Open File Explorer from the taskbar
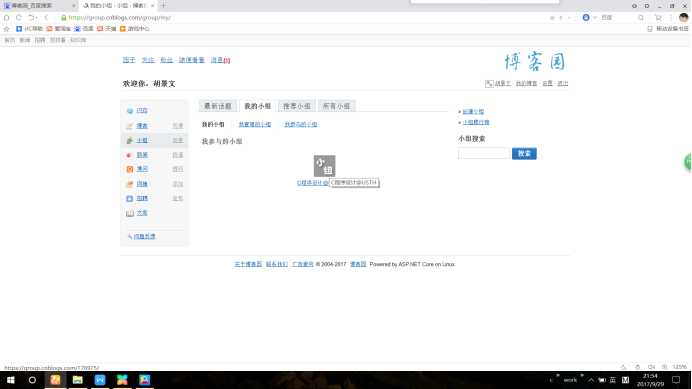This screenshot has height=389, width=692. click(x=78, y=380)
